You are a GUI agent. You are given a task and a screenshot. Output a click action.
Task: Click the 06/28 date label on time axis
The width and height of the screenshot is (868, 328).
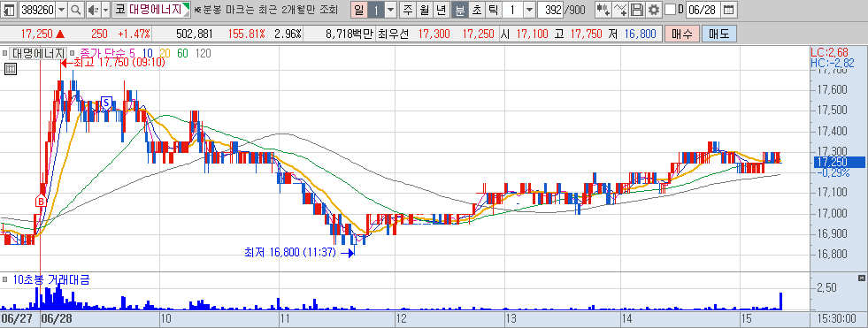57,319
